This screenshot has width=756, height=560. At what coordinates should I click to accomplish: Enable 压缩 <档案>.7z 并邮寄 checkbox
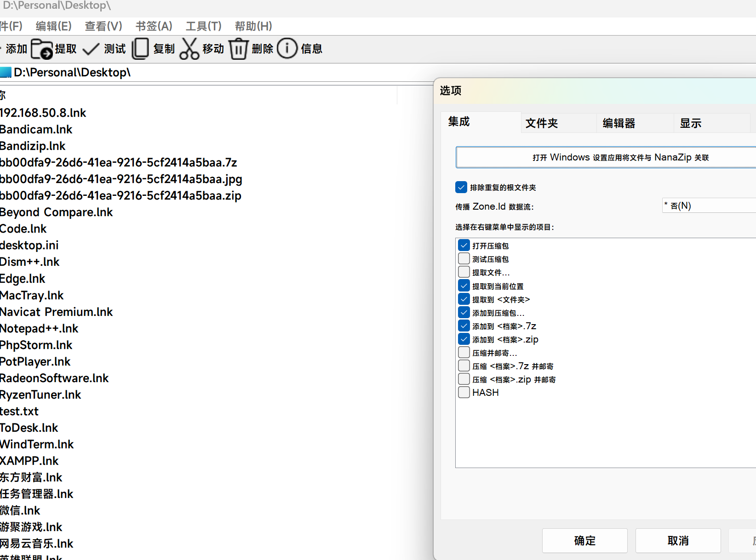tap(464, 366)
